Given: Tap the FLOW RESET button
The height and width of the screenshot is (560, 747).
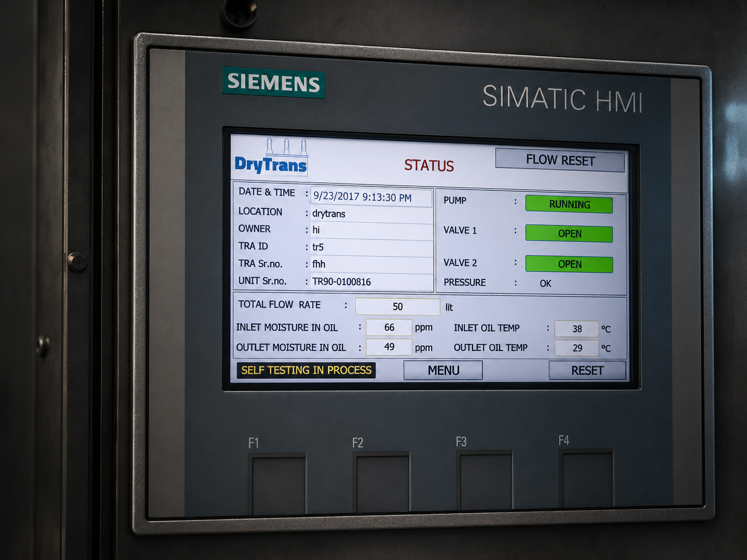Looking at the screenshot, I should point(560,160).
